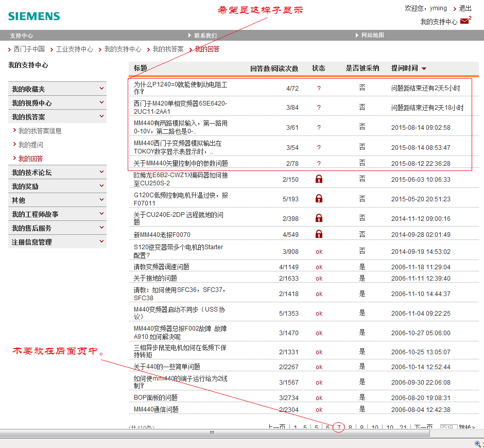The width and height of the screenshot is (484, 448).
Task: Sort by the 状态 column header
Action: [x=319, y=68]
